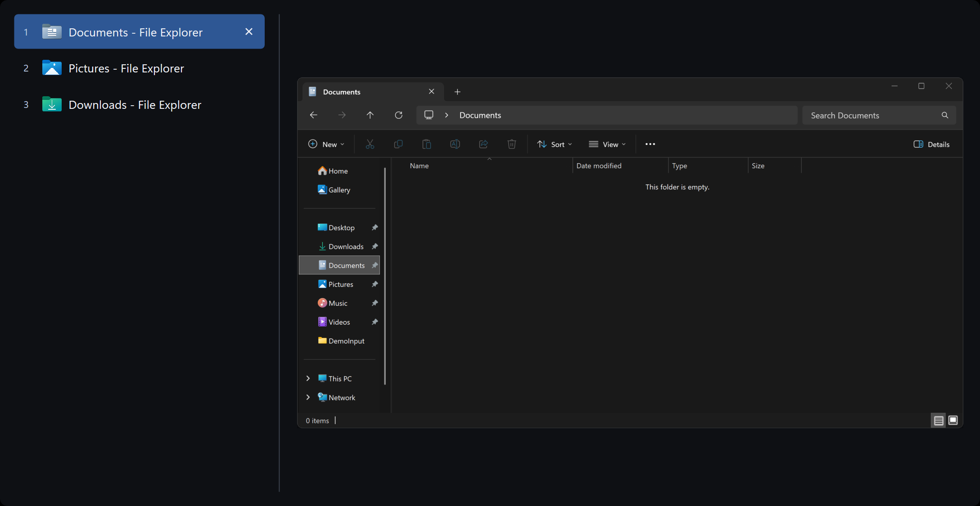Toggle the Details pane
Screen dimensions: 980x506
931,144
